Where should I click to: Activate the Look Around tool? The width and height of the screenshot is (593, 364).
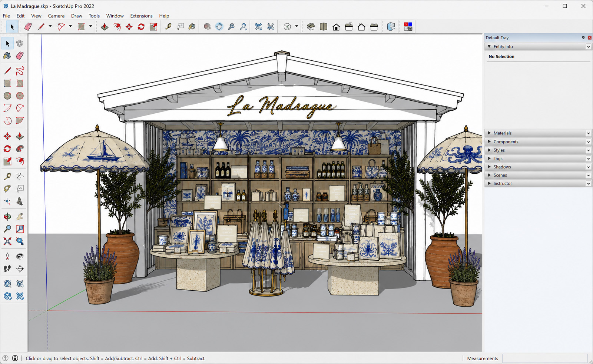(20, 256)
